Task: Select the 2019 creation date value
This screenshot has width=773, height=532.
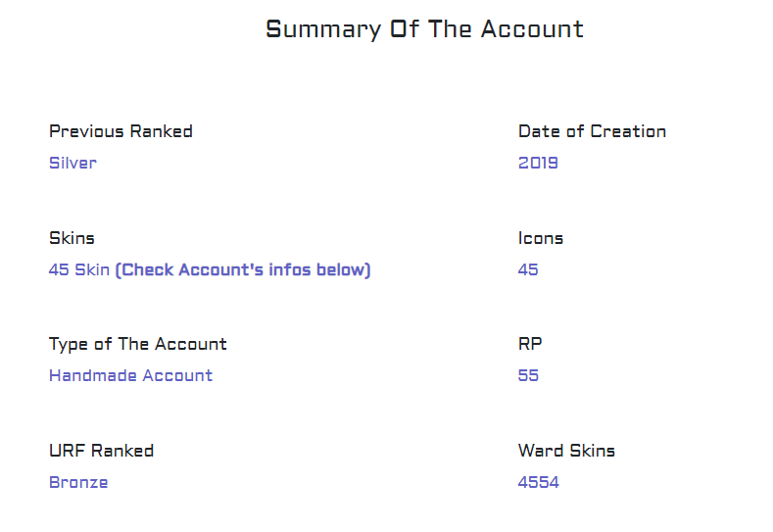Action: click(538, 163)
